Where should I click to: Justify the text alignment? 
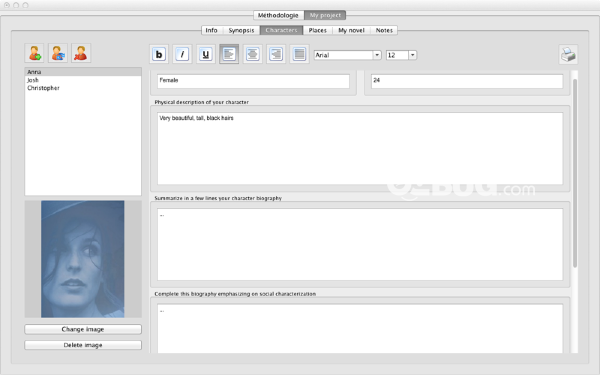(299, 54)
